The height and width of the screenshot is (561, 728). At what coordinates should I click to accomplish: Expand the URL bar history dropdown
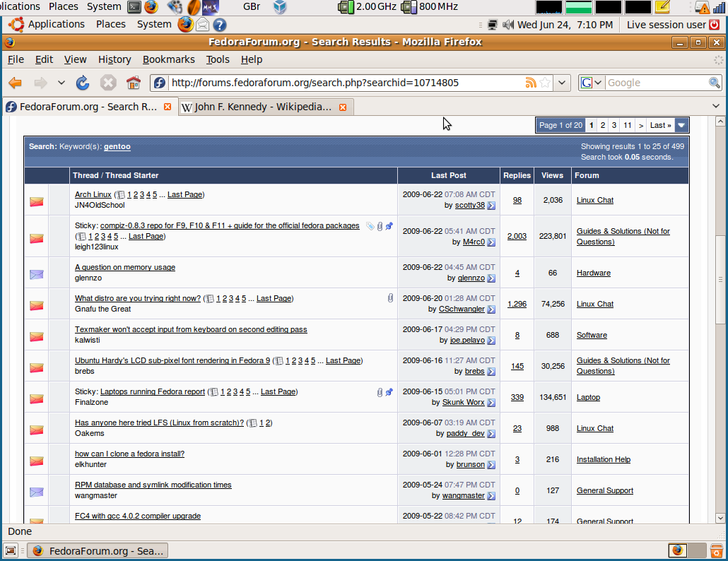pyautogui.click(x=562, y=83)
